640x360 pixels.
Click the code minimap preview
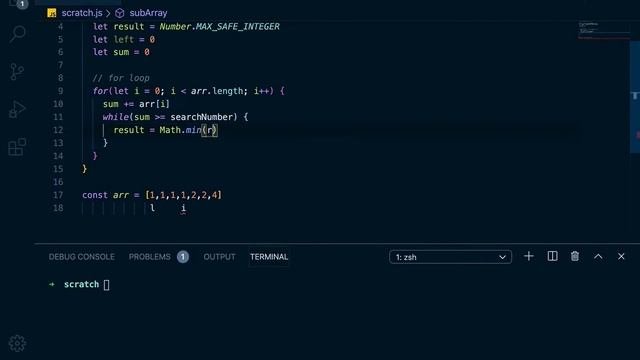tap(604, 31)
